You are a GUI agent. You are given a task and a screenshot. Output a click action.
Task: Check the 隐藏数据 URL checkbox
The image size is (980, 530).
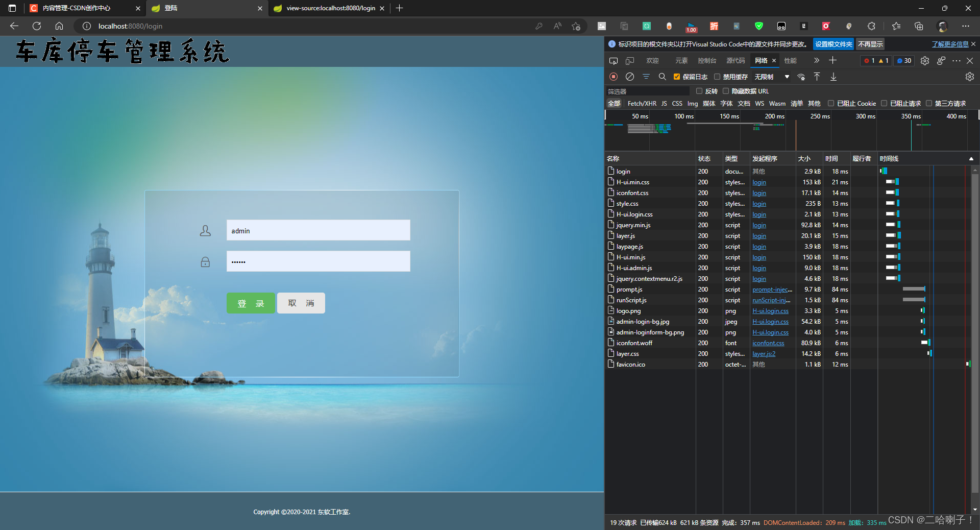tap(726, 91)
